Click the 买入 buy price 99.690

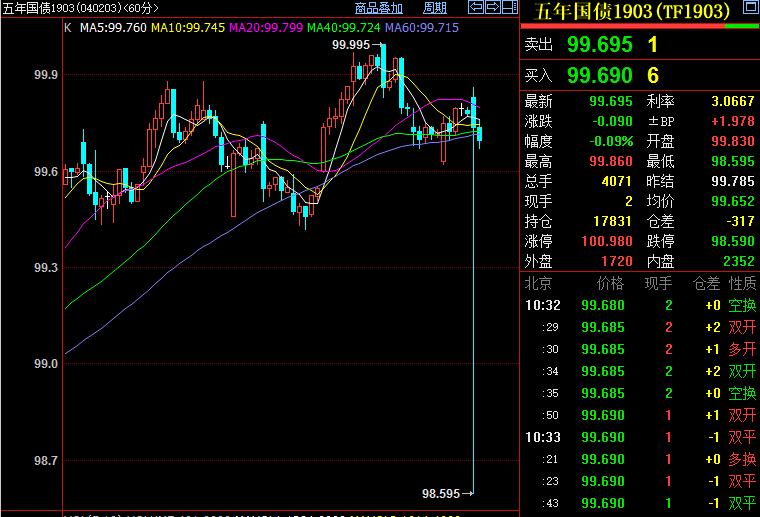tap(599, 76)
